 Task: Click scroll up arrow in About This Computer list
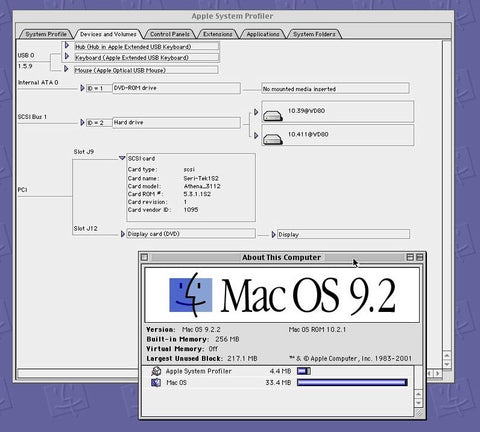point(419,394)
